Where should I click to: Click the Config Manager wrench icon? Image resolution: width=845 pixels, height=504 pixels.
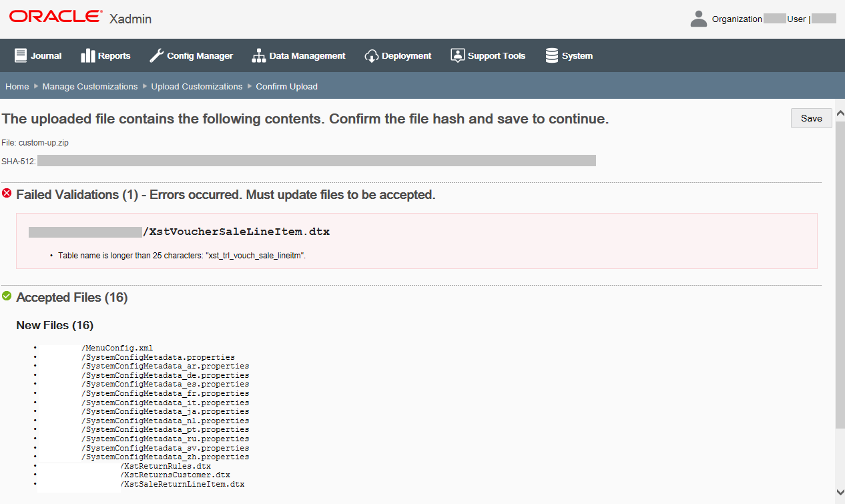tap(156, 55)
